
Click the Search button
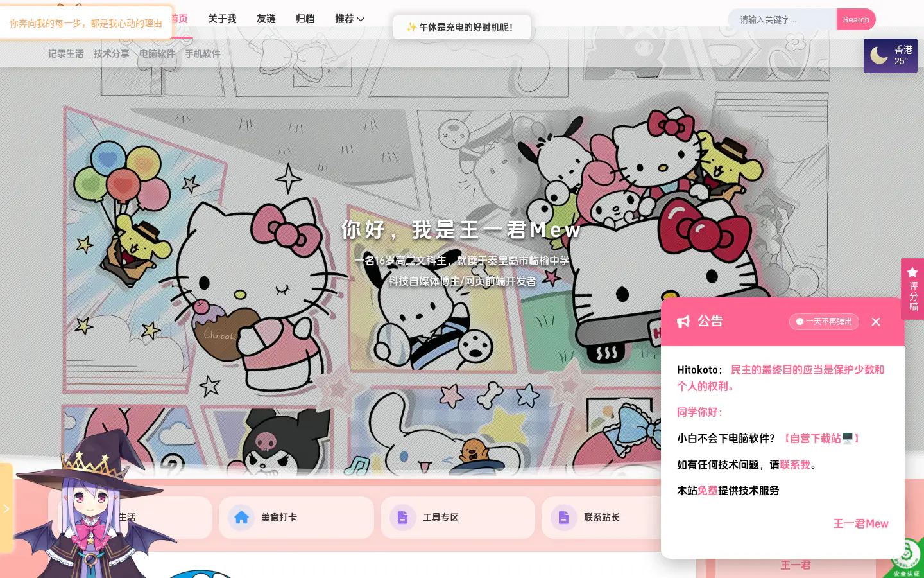[856, 19]
